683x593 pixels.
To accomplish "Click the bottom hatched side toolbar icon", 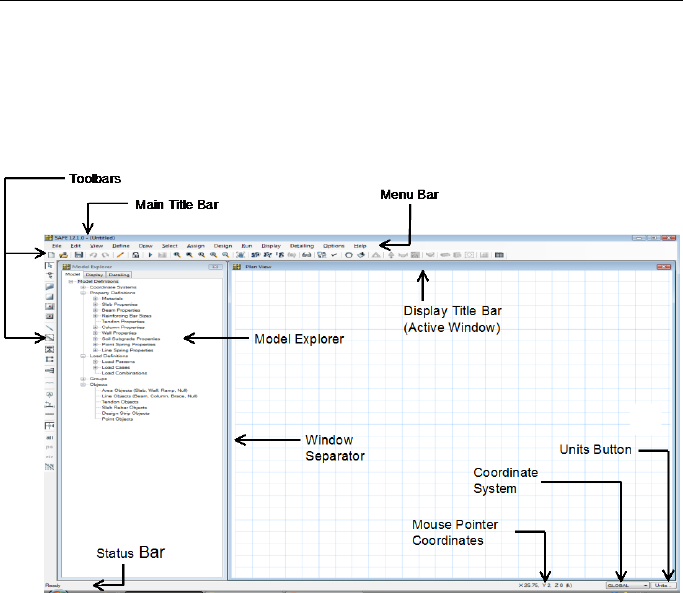I will coord(50,466).
